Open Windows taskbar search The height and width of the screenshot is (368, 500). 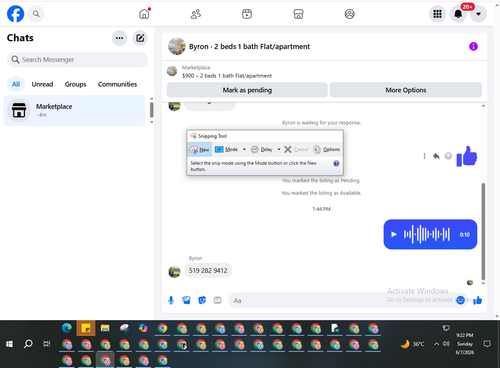click(28, 344)
